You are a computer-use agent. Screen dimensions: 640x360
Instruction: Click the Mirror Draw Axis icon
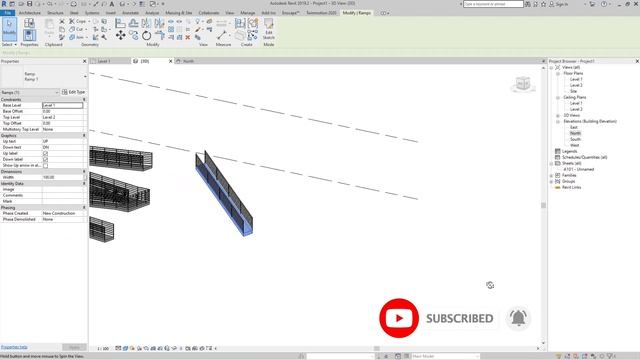(159, 23)
